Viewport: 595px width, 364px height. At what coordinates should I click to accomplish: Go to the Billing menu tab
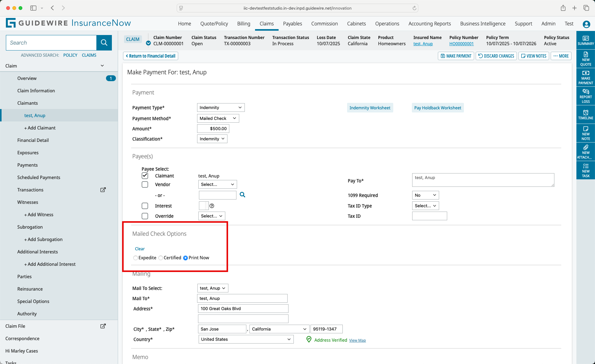click(x=244, y=24)
